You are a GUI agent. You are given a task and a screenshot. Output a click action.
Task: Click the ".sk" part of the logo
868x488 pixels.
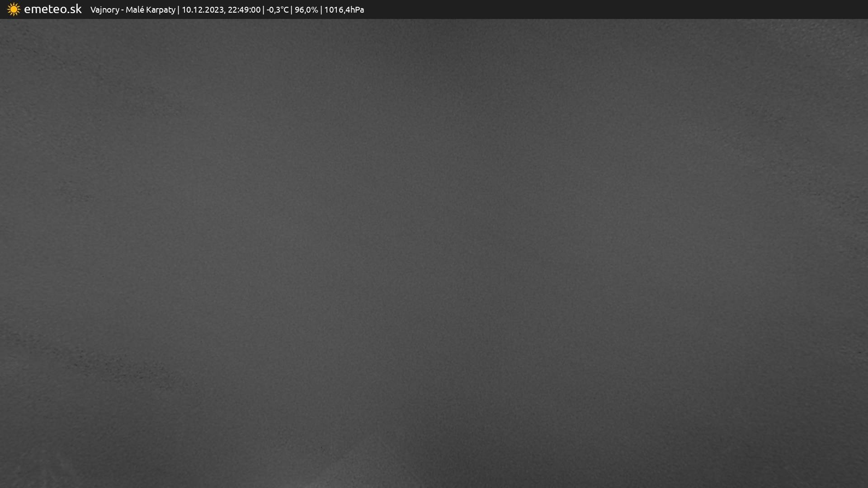75,9
